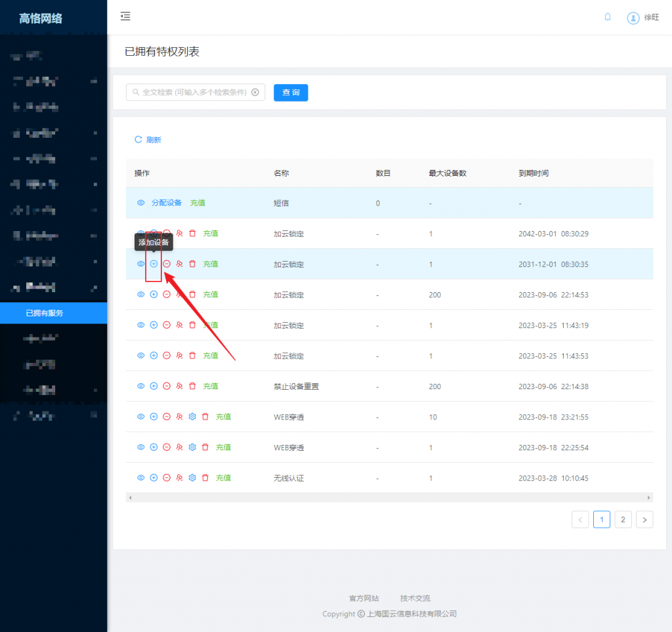
Task: Open gear settings icon in 无线认证 row
Action: (192, 478)
